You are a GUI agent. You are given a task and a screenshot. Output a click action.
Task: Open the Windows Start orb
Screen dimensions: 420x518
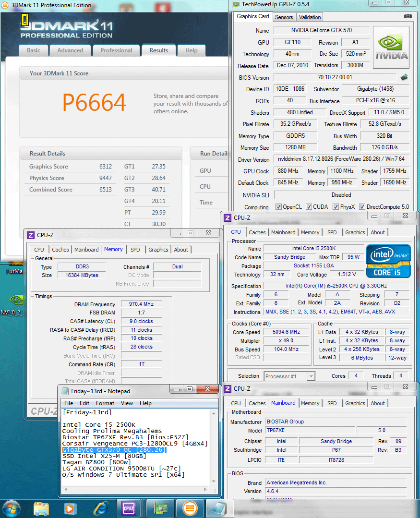pos(12,508)
